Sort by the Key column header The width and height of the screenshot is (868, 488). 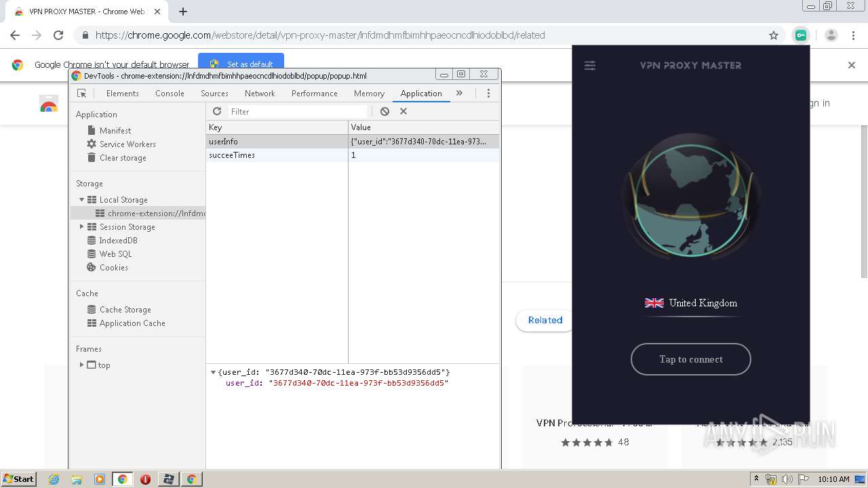coord(277,127)
